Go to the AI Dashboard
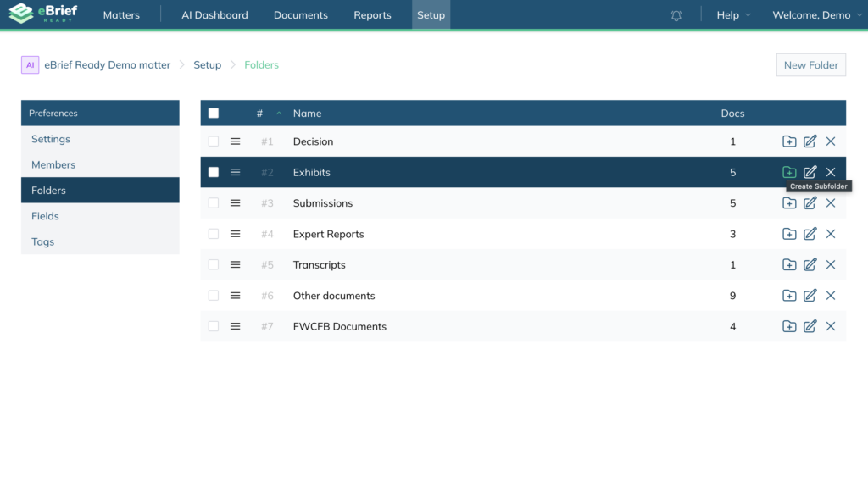The image size is (868, 488). point(214,15)
